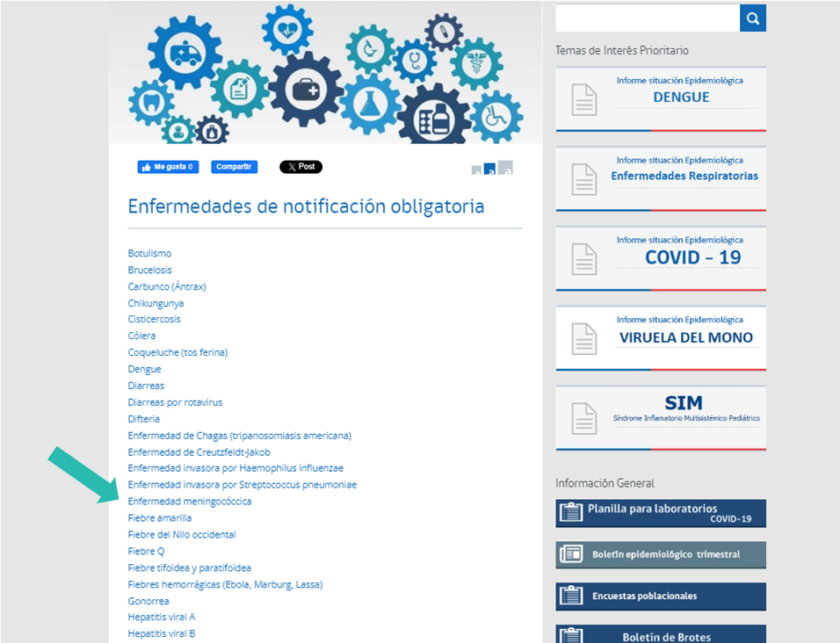Open the Cisticercosis link
The width and height of the screenshot is (840, 643).
[x=155, y=319]
